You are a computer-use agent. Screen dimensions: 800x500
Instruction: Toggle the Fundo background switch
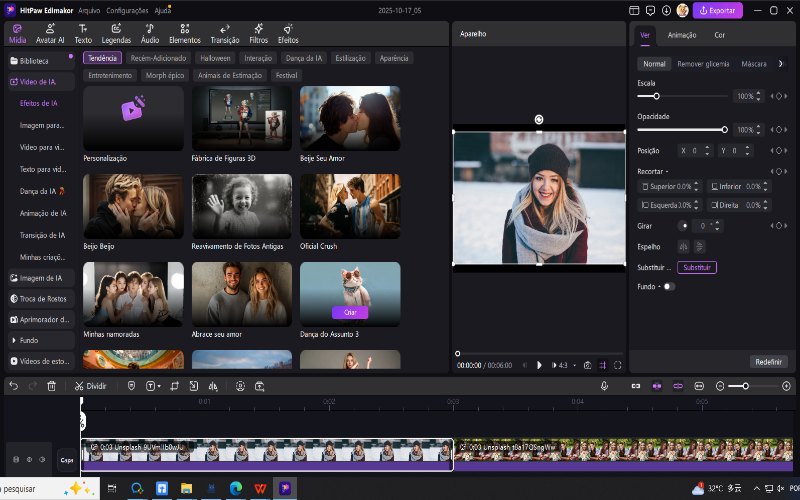coord(669,287)
